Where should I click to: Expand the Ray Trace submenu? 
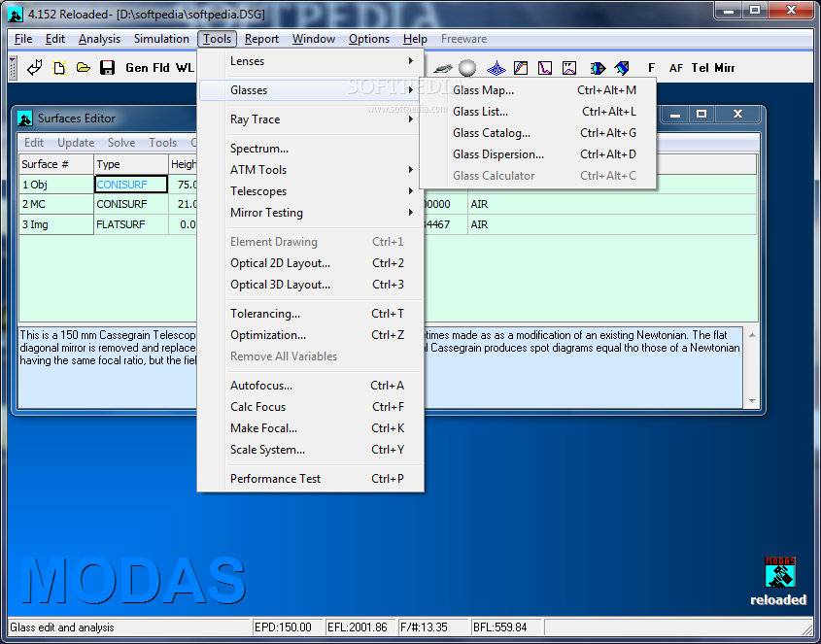(311, 119)
